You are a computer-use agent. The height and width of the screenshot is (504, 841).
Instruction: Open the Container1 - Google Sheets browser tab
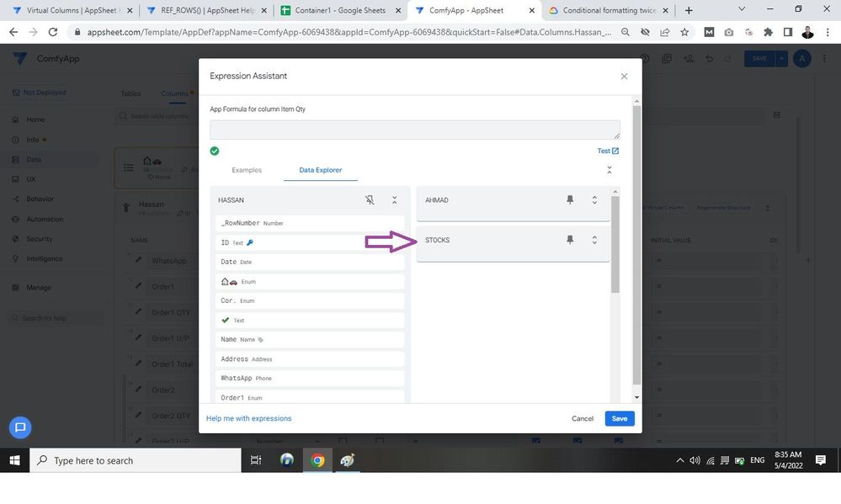341,10
